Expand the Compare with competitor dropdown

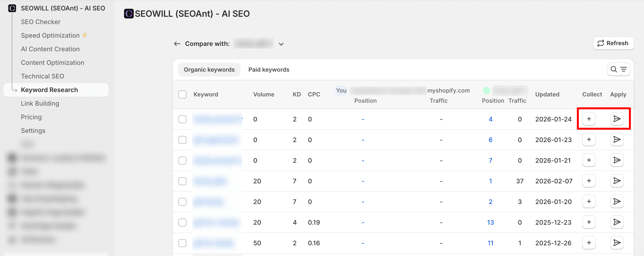click(x=281, y=44)
